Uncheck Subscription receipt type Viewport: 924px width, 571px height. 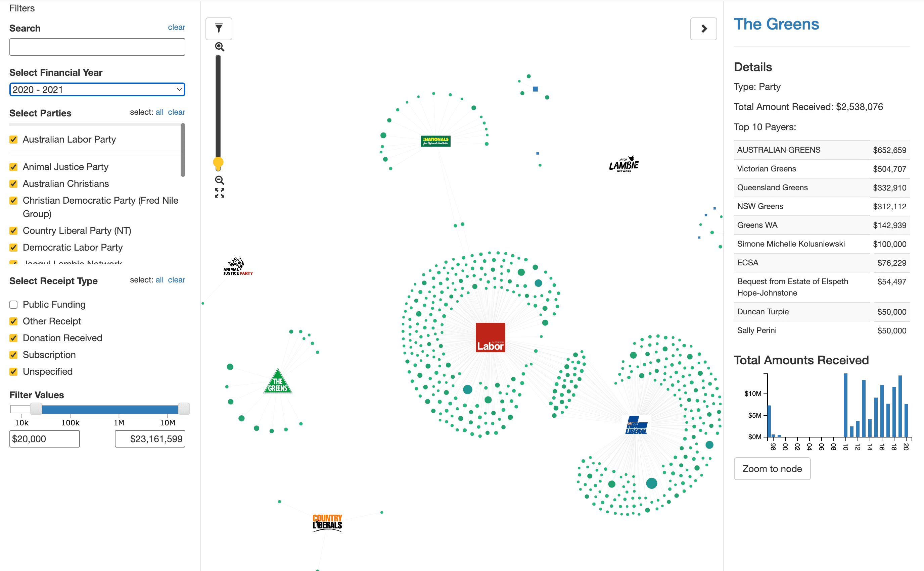pos(14,355)
